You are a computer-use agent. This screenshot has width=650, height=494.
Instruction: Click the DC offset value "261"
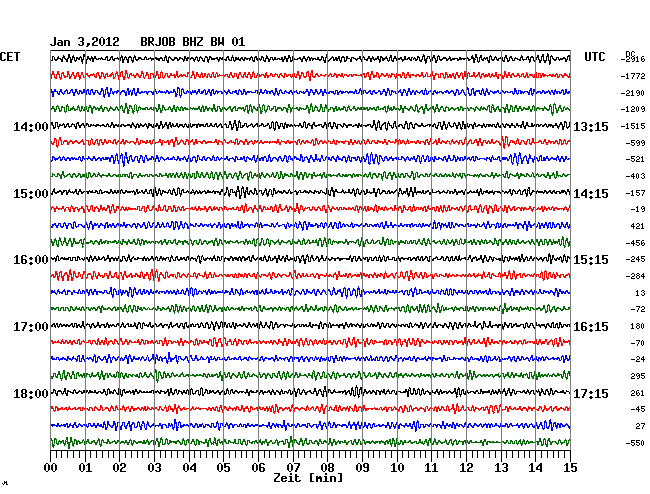click(638, 393)
